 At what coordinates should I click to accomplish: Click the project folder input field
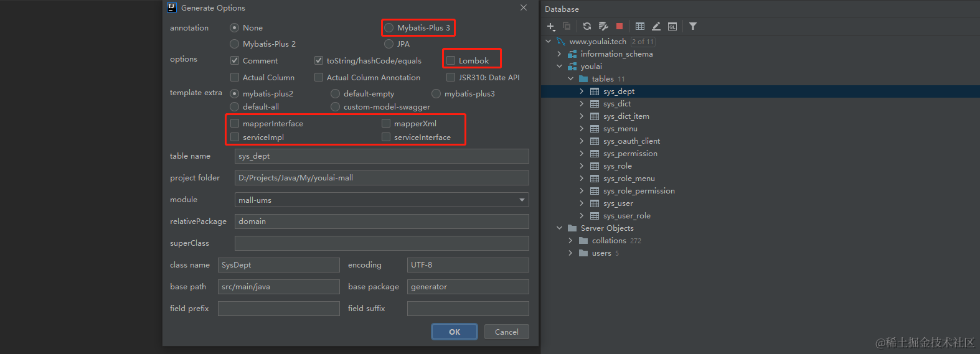382,178
